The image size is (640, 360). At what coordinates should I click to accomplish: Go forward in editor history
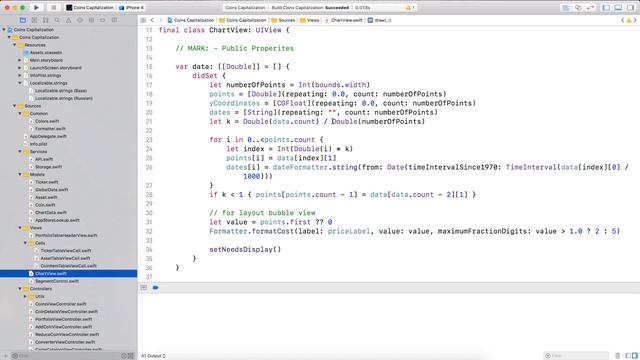tap(160, 20)
